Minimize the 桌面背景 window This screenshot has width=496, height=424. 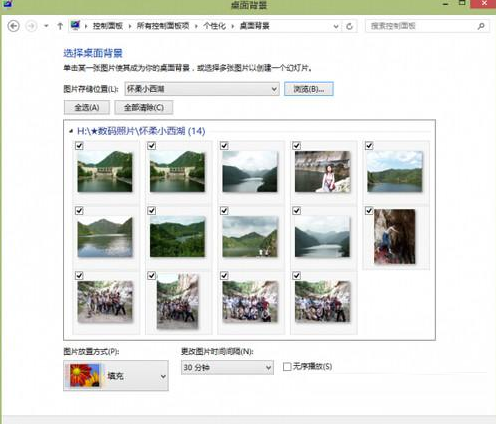[x=445, y=4]
